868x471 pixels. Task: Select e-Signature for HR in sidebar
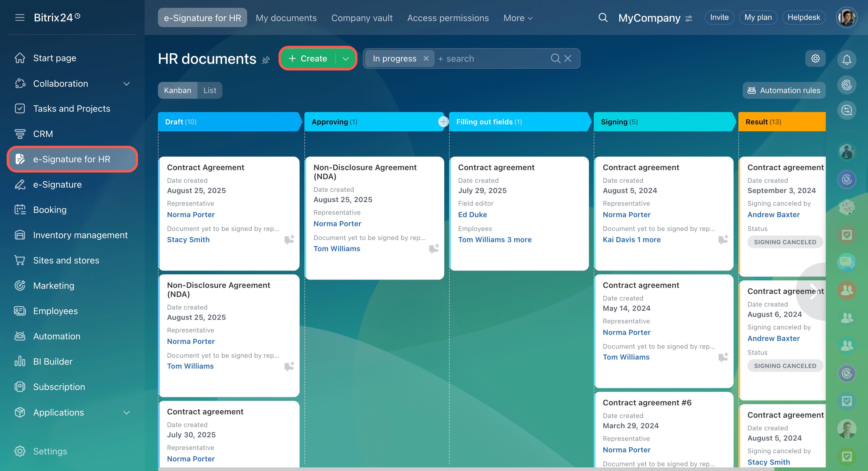coord(72,159)
